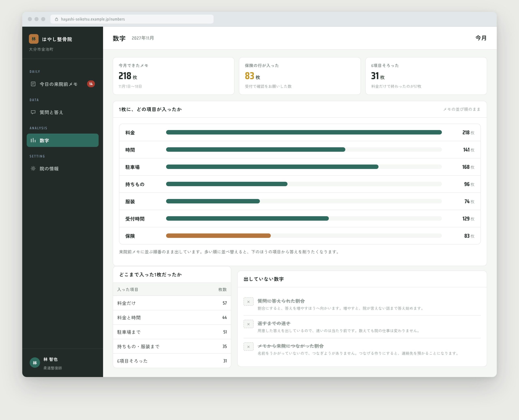Click the speech bubble icon beside 質問と答え
This screenshot has width=519, height=420.
(x=33, y=112)
